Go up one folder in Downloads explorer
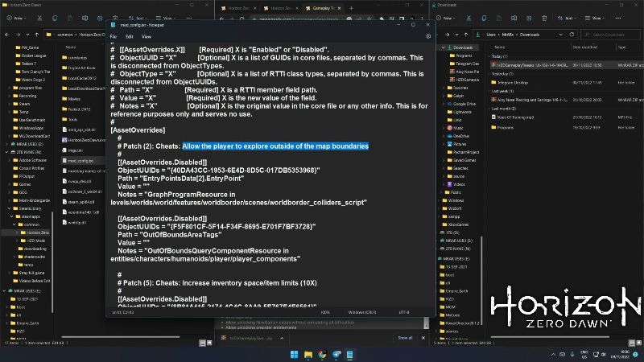The image size is (644, 362). 466,35
